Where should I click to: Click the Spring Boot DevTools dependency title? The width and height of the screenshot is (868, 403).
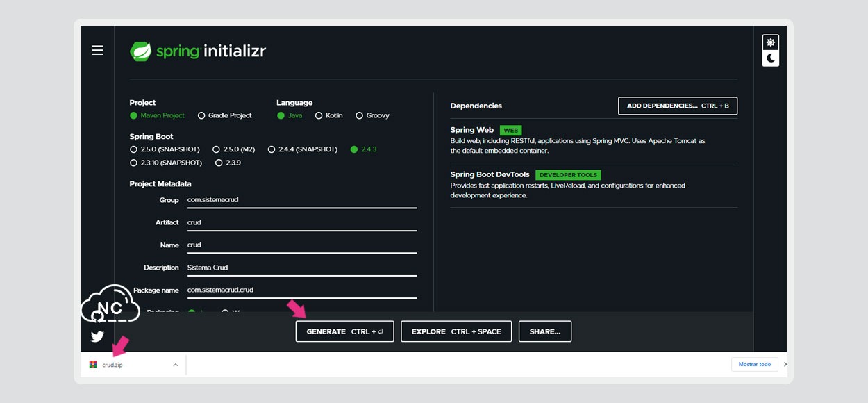pos(490,174)
